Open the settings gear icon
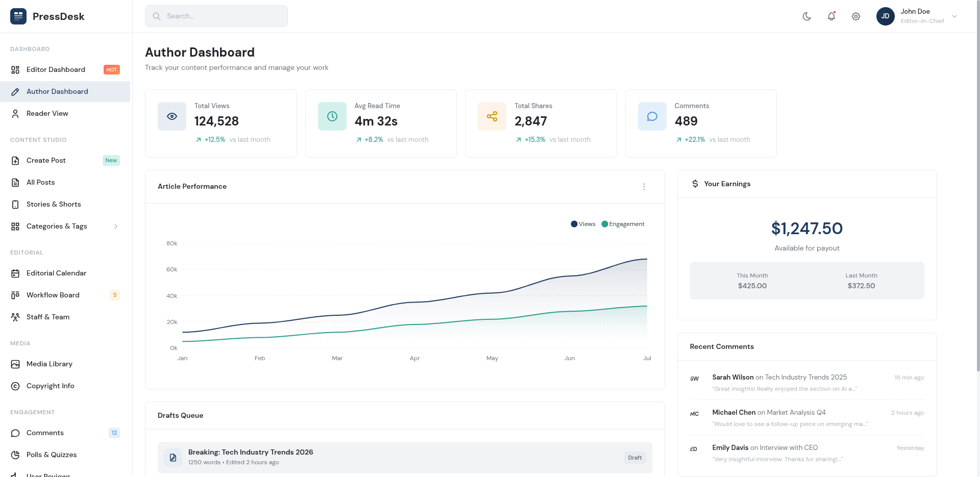Screen dimensions: 980x477 [856, 16]
